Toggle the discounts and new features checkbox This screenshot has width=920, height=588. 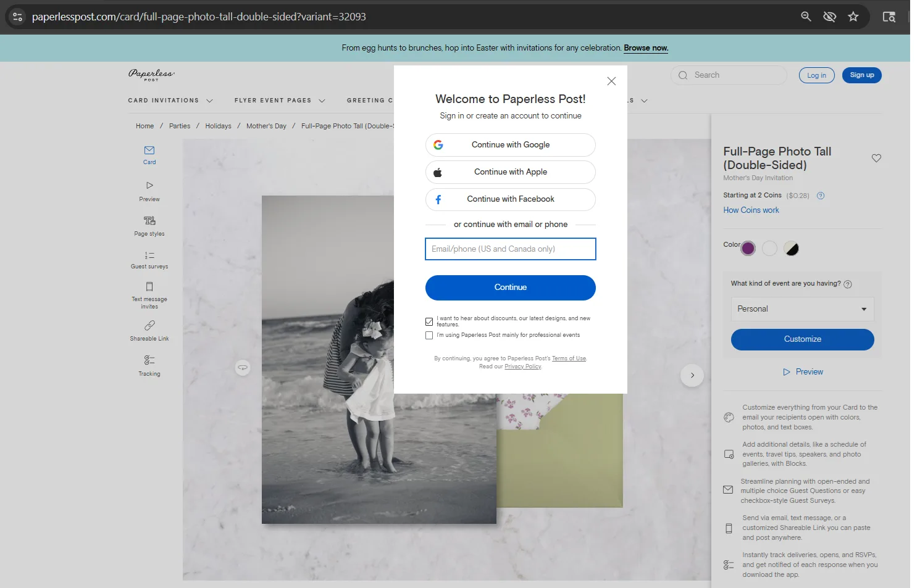[429, 321]
